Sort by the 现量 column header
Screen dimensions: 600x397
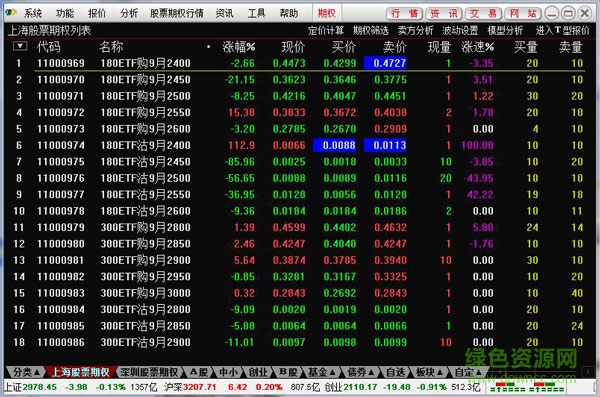[440, 47]
